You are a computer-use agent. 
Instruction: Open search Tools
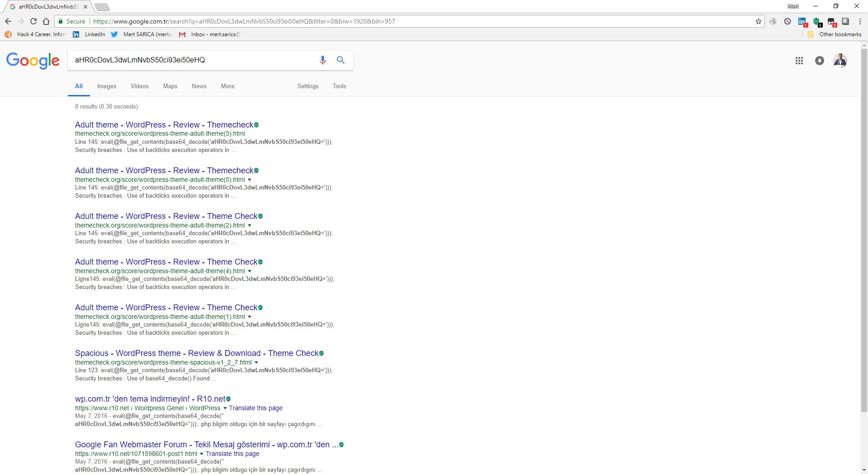point(340,86)
